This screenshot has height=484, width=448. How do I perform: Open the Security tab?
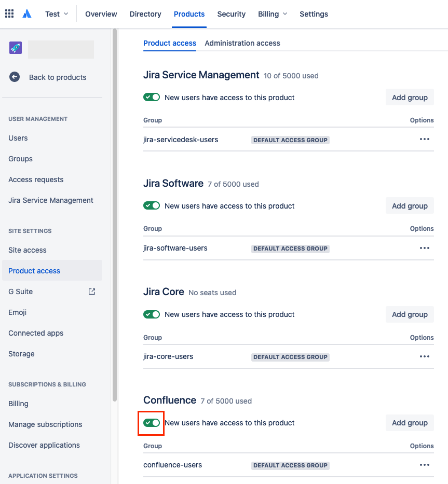pyautogui.click(x=231, y=14)
